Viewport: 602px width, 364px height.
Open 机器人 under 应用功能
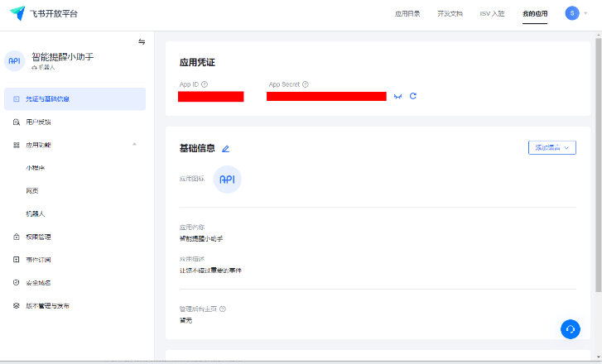36,213
